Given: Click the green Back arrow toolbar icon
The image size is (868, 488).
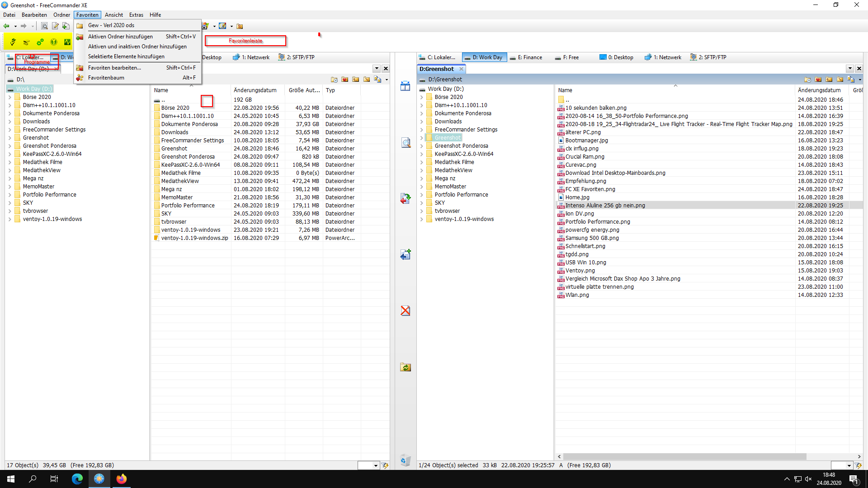Looking at the screenshot, I should click(6, 26).
